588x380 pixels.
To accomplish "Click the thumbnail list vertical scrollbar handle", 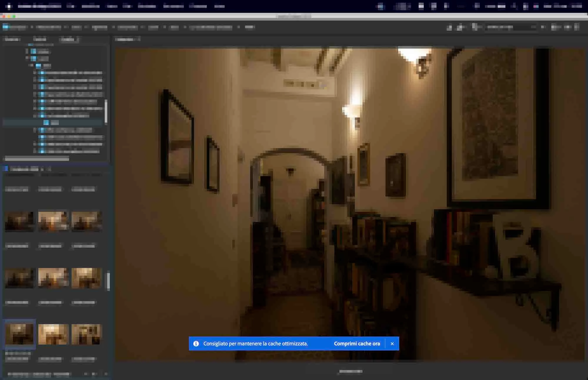I will [x=108, y=281].
